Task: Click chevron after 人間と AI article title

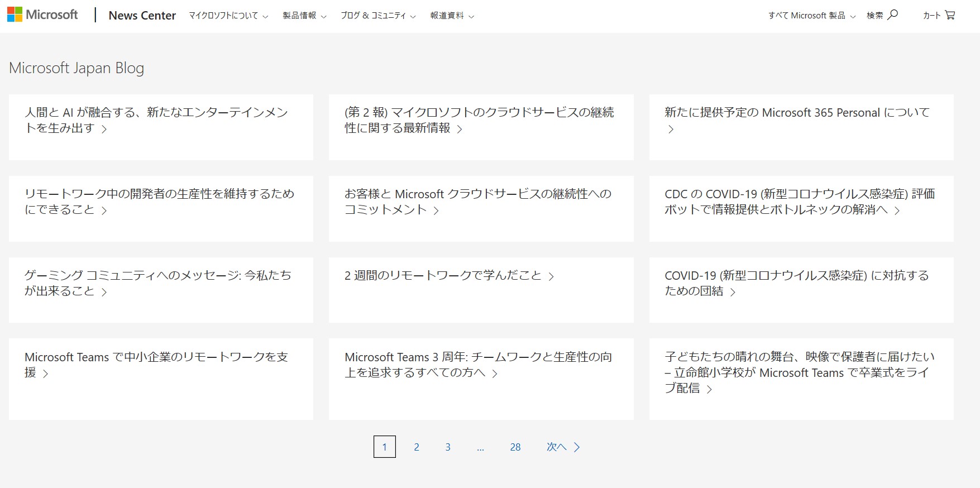Action: tap(104, 129)
